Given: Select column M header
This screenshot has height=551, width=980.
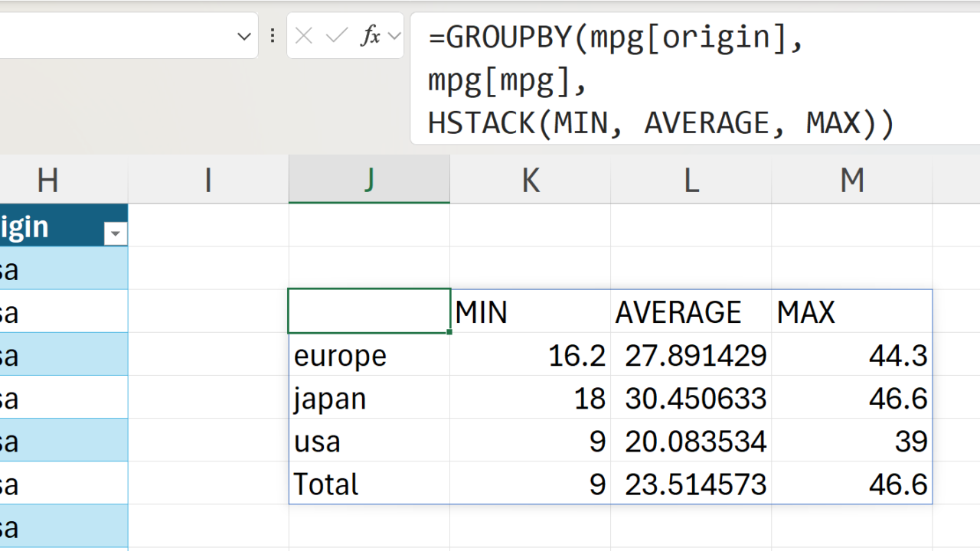Looking at the screenshot, I should [x=851, y=181].
